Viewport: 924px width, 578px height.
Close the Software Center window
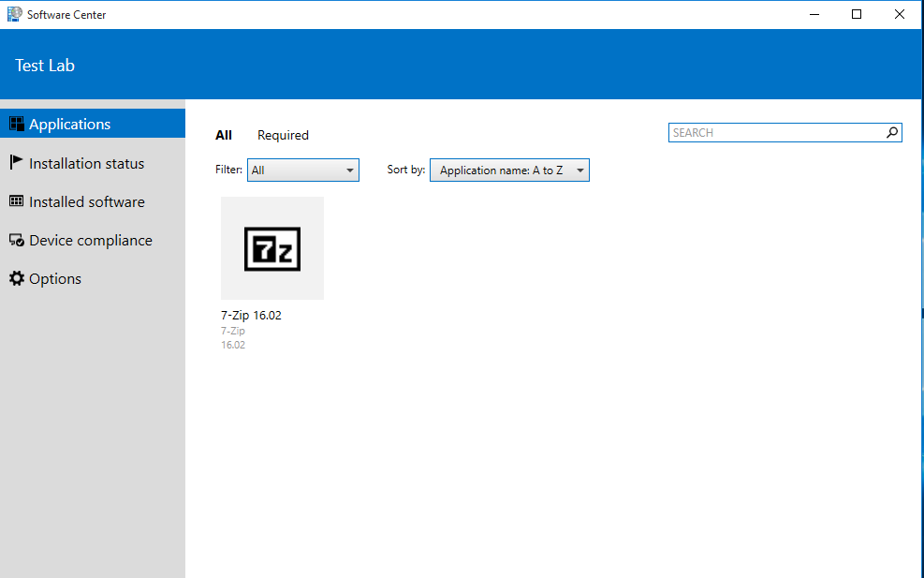[x=900, y=14]
